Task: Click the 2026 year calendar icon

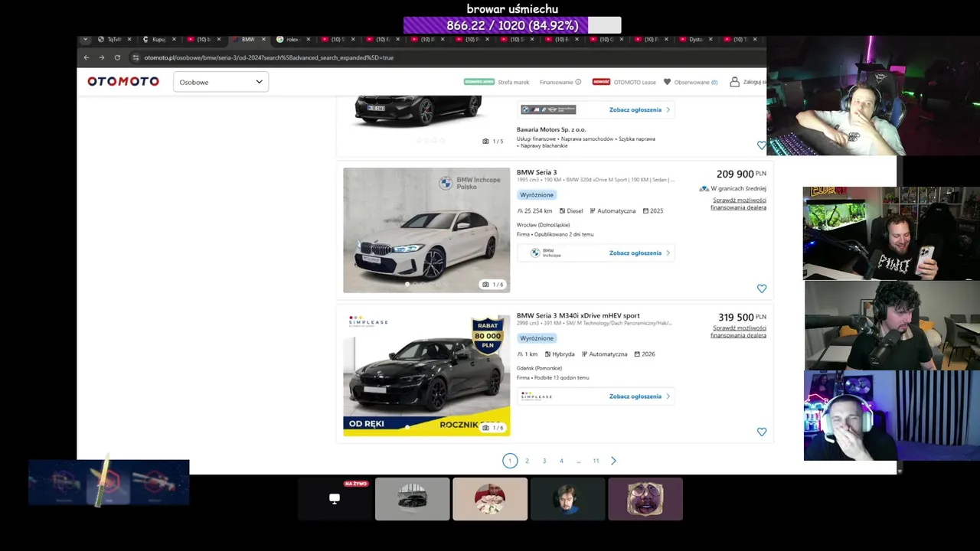Action: click(x=638, y=354)
